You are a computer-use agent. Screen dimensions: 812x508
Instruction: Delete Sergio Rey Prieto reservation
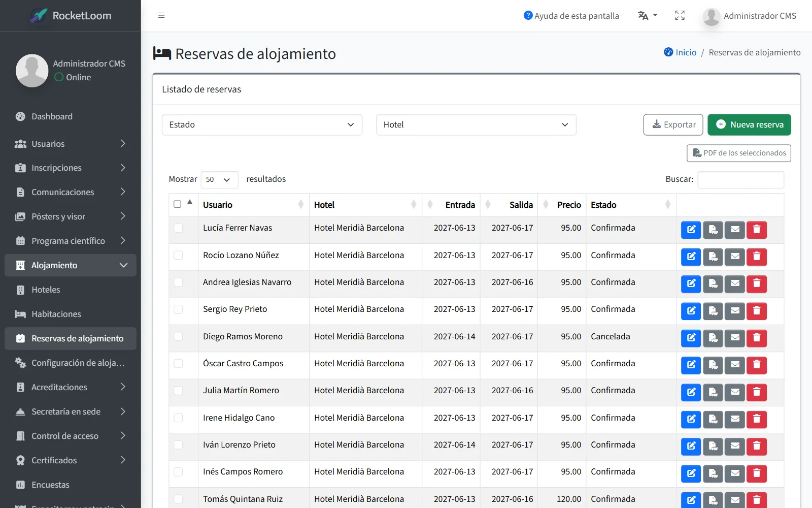point(756,311)
